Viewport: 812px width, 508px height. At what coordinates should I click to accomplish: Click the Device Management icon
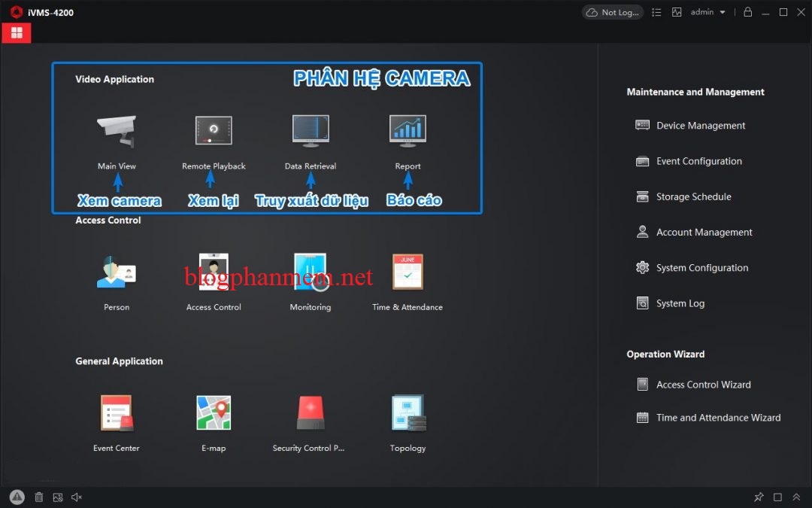click(x=642, y=125)
